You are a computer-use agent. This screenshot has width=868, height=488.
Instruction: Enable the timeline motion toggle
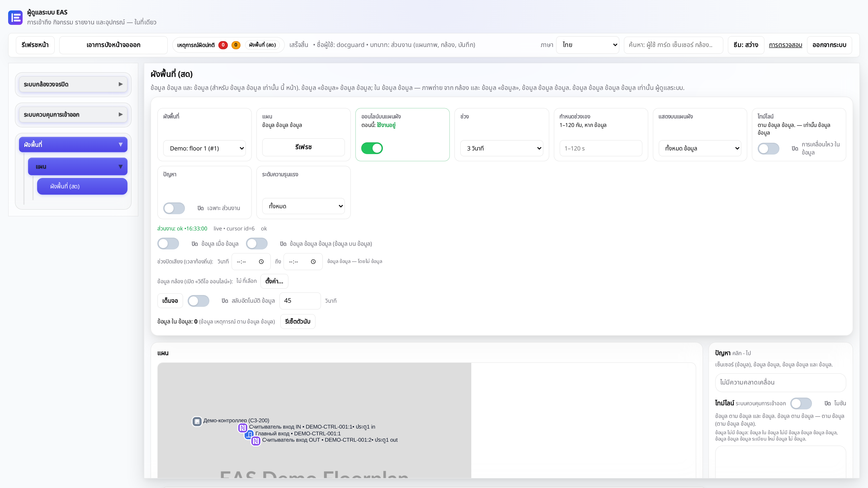tap(768, 148)
